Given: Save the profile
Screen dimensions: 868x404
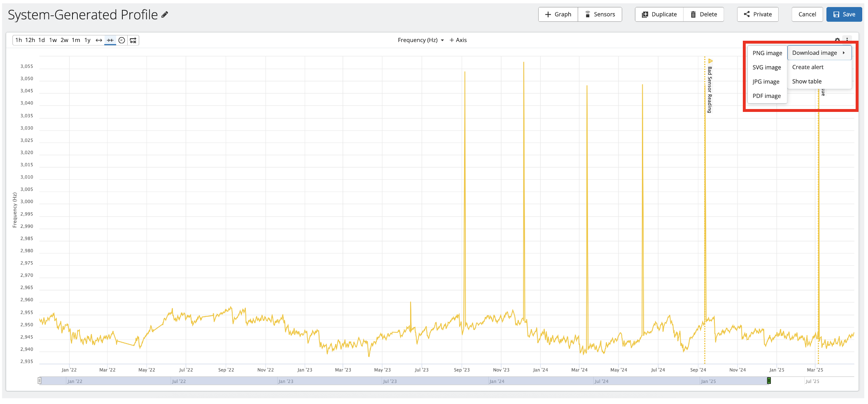Looking at the screenshot, I should [x=844, y=14].
